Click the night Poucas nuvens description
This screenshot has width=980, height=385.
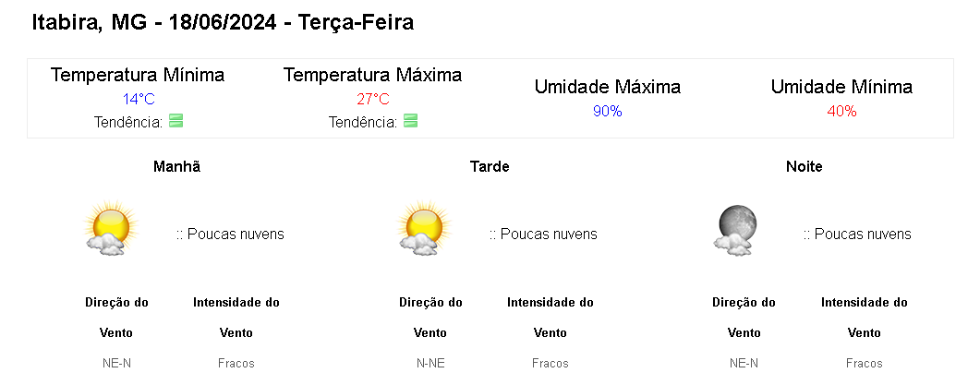(x=857, y=235)
